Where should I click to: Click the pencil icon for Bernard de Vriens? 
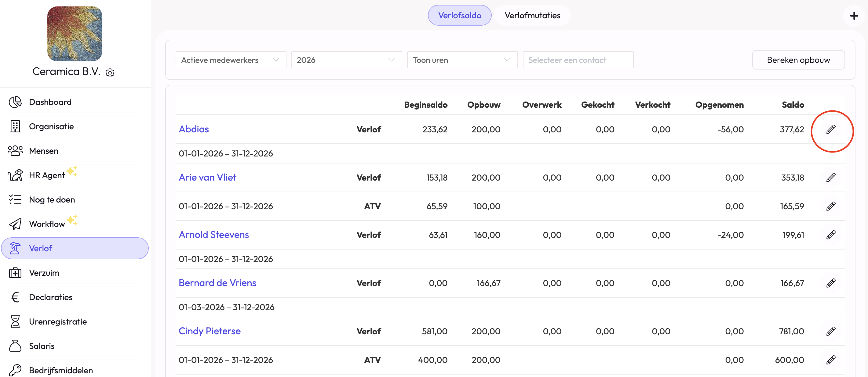coord(831,283)
